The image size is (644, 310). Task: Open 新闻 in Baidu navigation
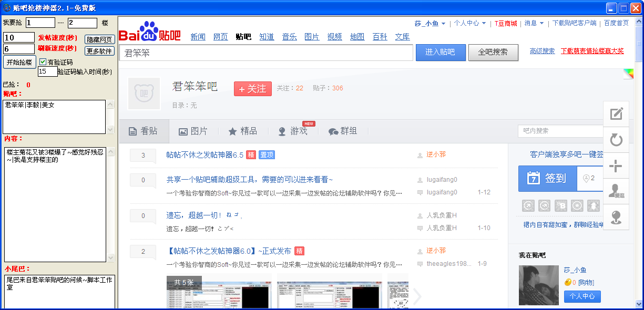[198, 37]
